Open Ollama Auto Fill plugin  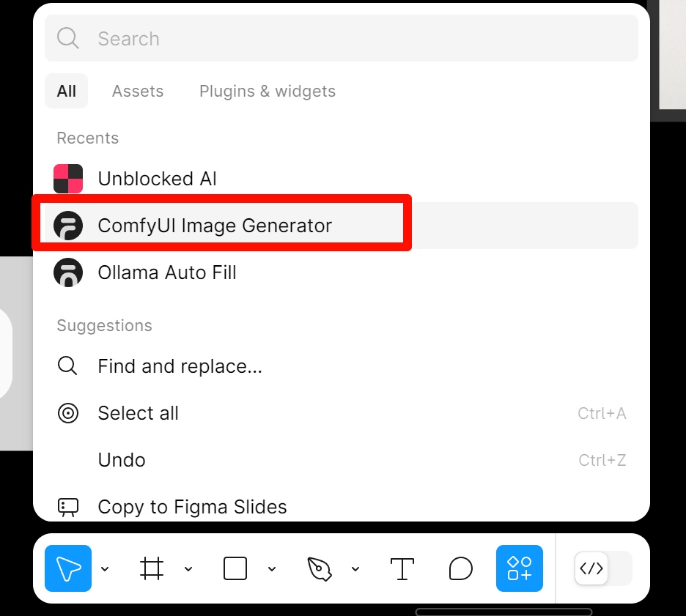point(342,272)
